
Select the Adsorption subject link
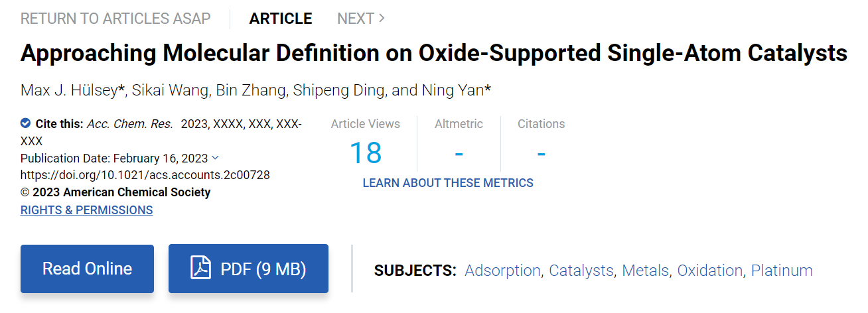[x=502, y=271]
